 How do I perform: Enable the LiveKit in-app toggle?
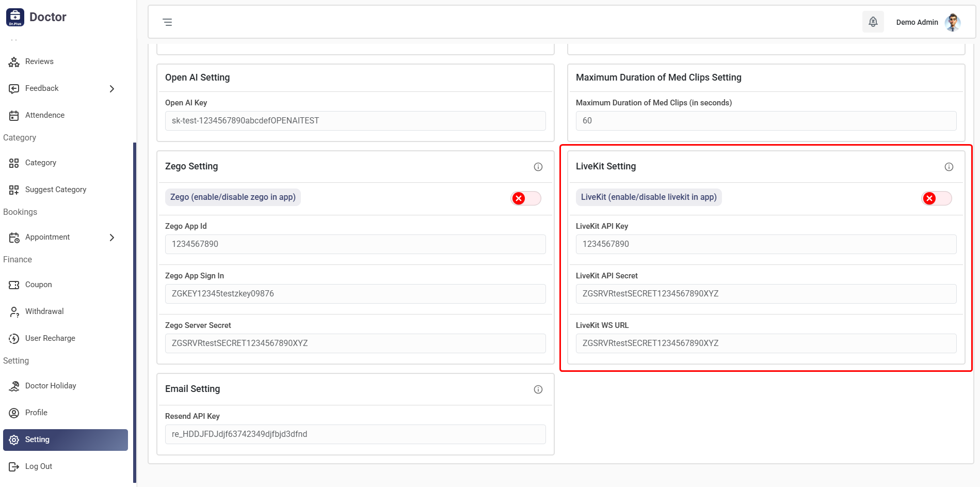click(936, 198)
